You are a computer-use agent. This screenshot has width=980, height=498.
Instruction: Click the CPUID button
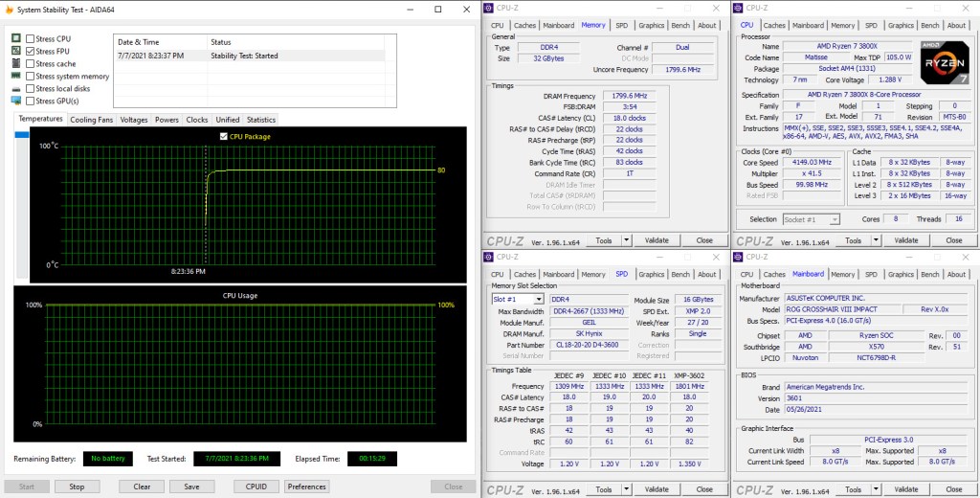257,487
